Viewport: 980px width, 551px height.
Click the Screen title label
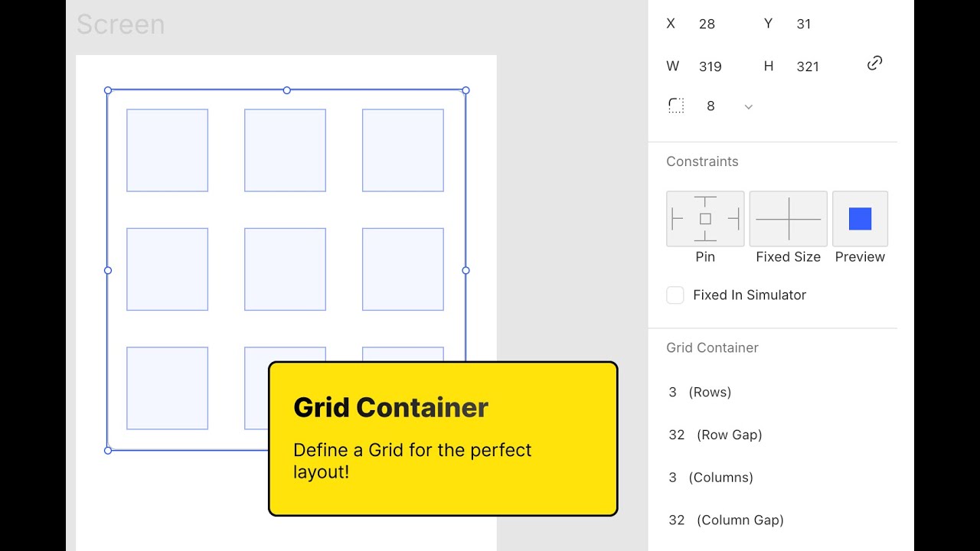pyautogui.click(x=120, y=24)
